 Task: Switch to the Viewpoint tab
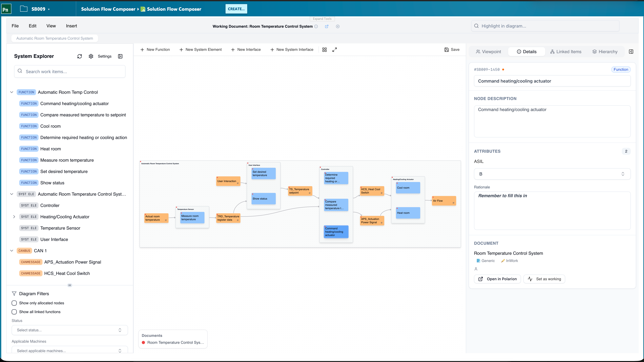click(489, 52)
